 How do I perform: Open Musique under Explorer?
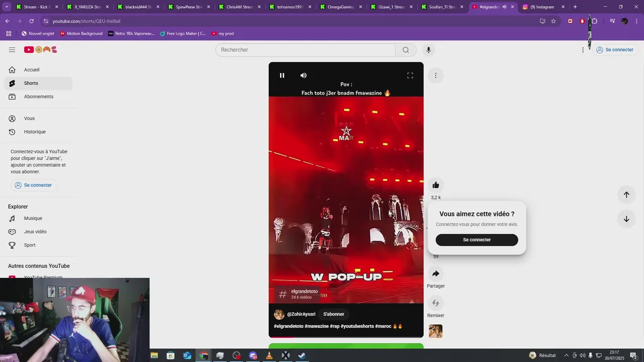(x=38, y=218)
